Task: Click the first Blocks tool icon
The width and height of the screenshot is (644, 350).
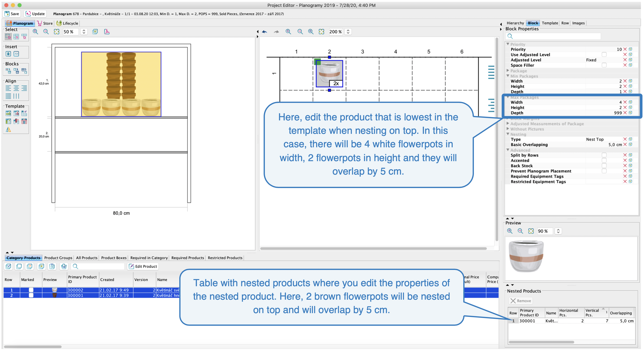Action: (8, 71)
